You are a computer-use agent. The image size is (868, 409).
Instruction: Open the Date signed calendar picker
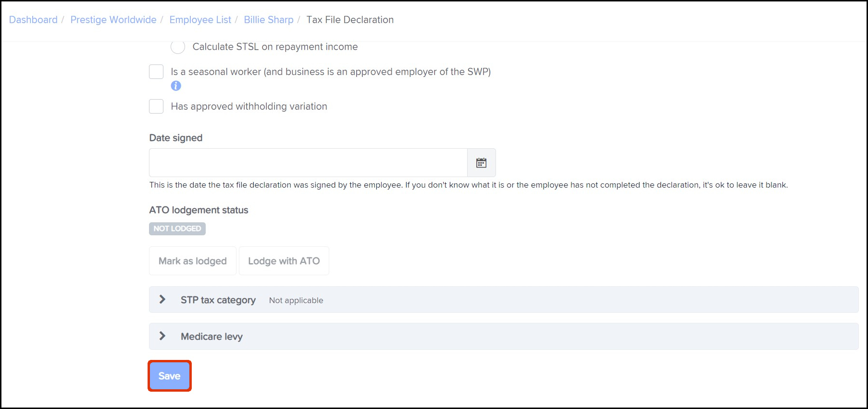[481, 163]
